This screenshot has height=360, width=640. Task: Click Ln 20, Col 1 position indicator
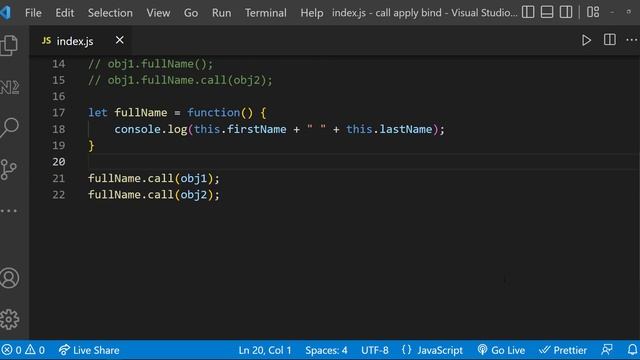click(265, 350)
